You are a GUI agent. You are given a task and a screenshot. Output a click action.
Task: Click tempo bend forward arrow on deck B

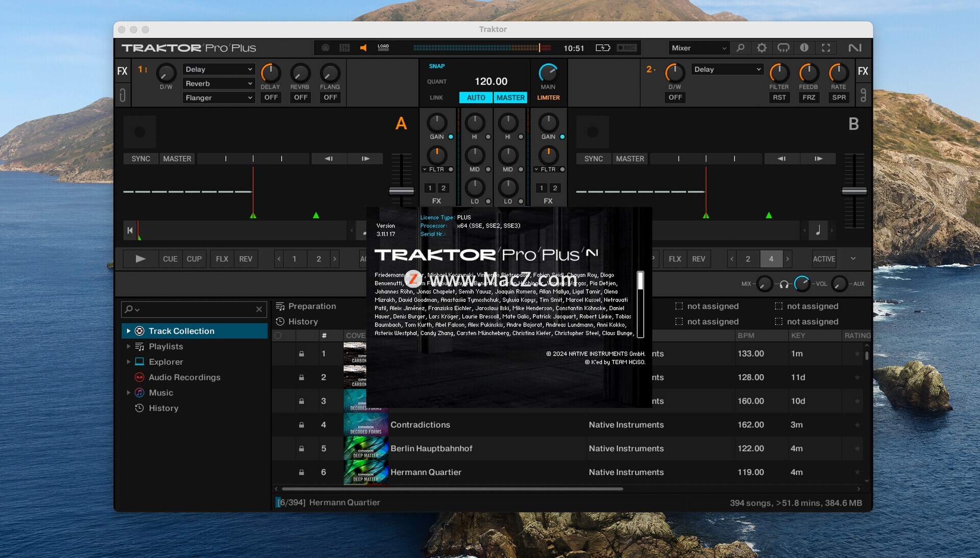(818, 159)
